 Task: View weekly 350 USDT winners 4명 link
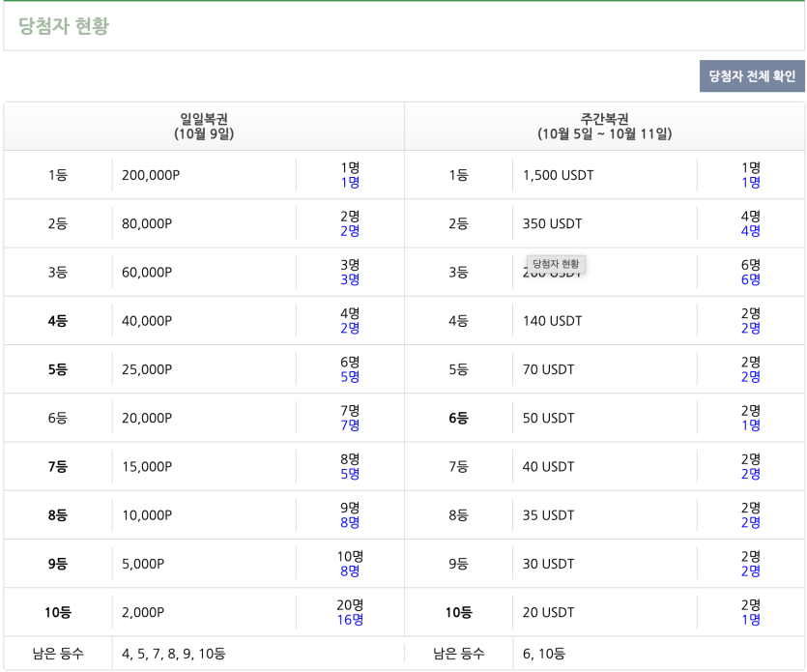click(x=751, y=231)
